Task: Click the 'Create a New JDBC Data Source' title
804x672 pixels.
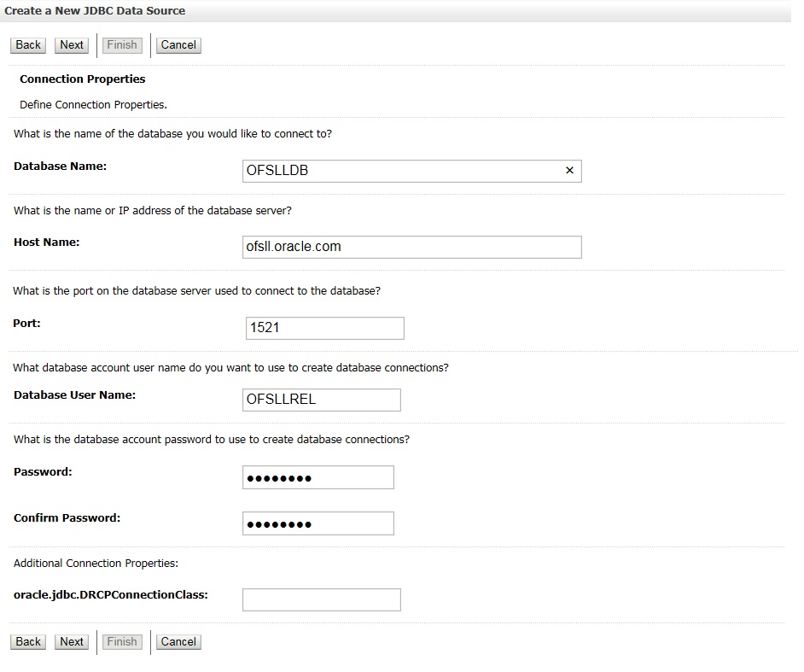Action: (95, 11)
